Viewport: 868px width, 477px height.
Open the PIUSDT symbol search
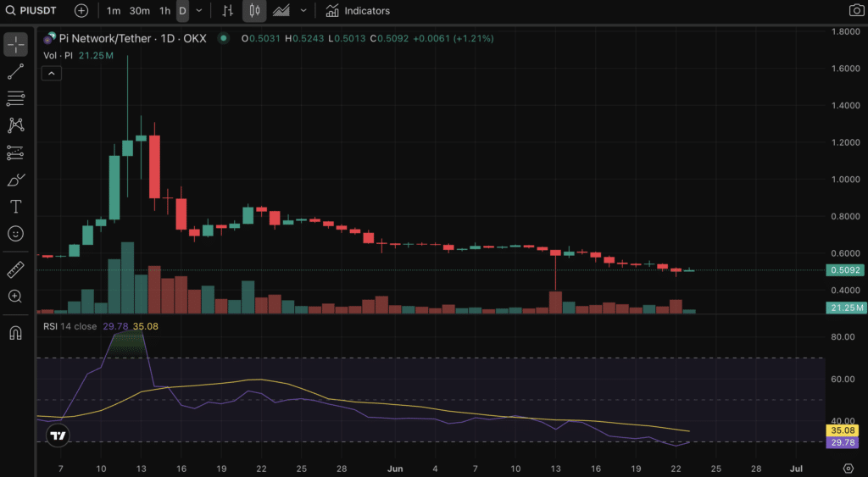pyautogui.click(x=31, y=10)
